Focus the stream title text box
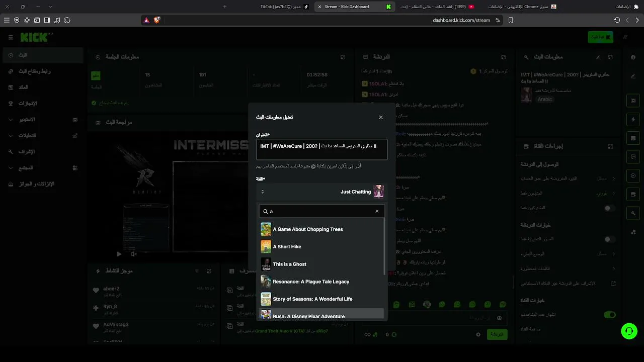The width and height of the screenshot is (644, 362). coord(321,150)
